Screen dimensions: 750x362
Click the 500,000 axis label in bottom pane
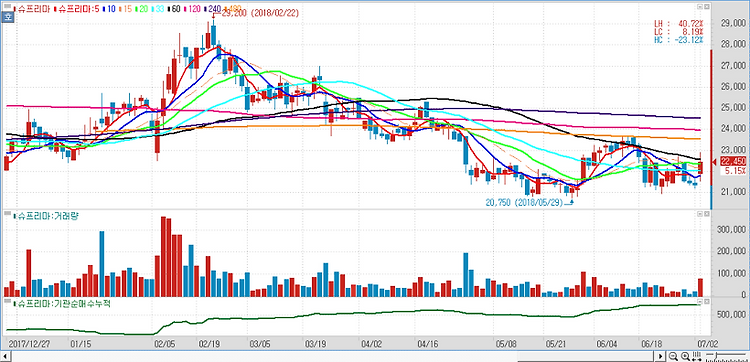point(732,315)
